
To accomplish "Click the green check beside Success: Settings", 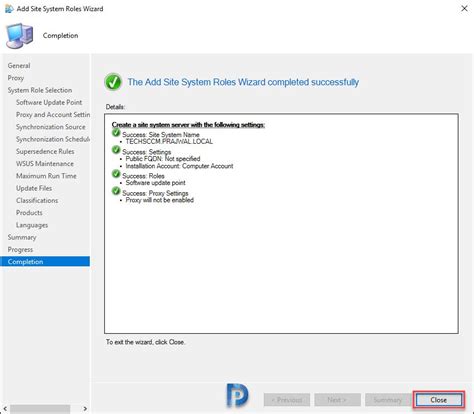I will click(116, 150).
